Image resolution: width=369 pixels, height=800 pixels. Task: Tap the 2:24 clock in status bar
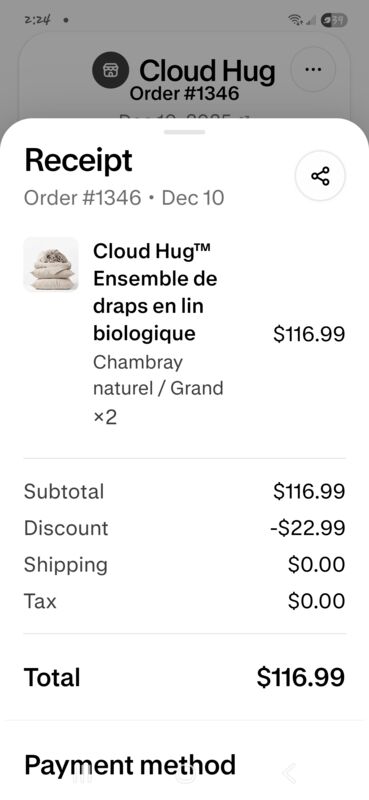click(x=38, y=20)
